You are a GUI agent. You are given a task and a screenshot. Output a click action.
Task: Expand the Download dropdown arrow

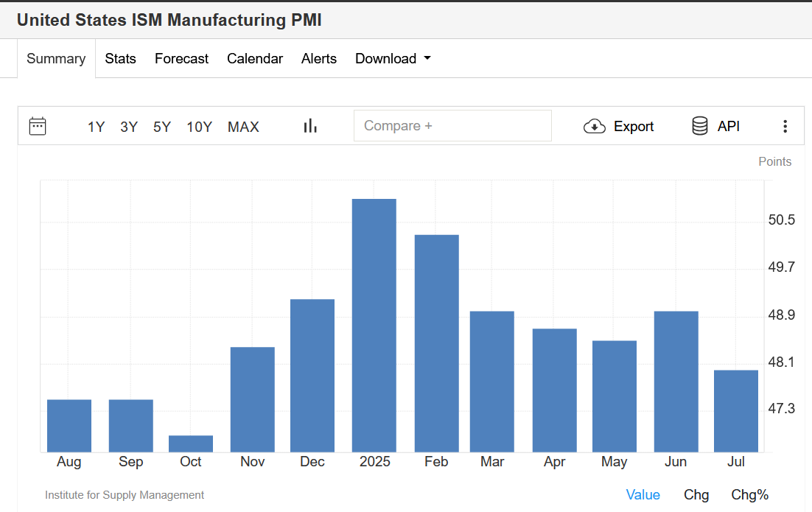point(427,58)
